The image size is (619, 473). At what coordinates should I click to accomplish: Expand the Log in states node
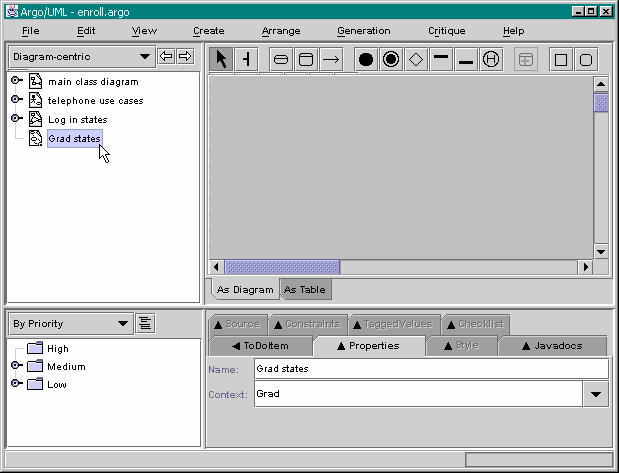point(16,118)
